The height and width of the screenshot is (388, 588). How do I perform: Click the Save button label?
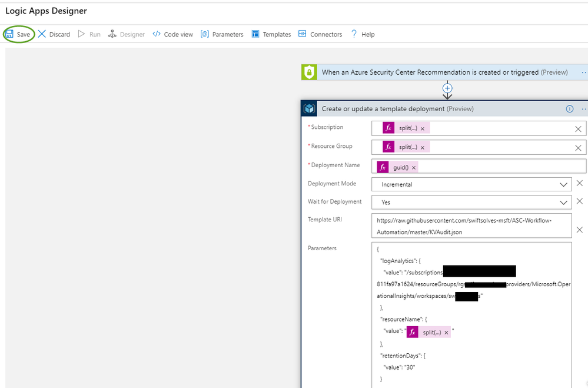[x=24, y=35]
